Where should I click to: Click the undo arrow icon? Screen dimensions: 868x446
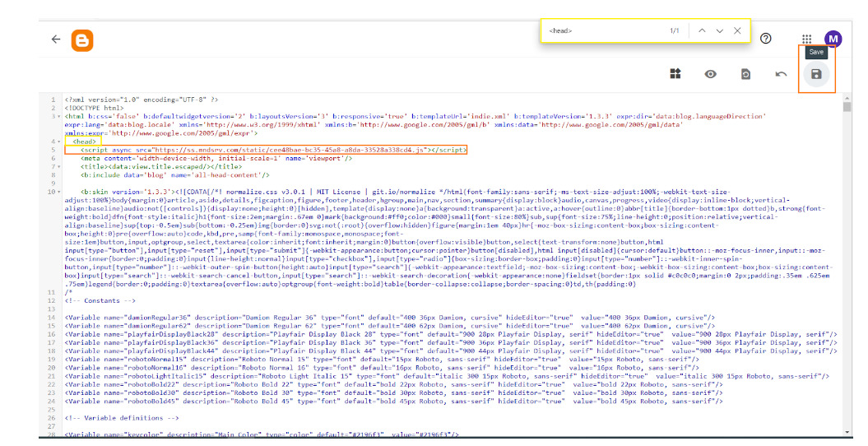(x=781, y=75)
